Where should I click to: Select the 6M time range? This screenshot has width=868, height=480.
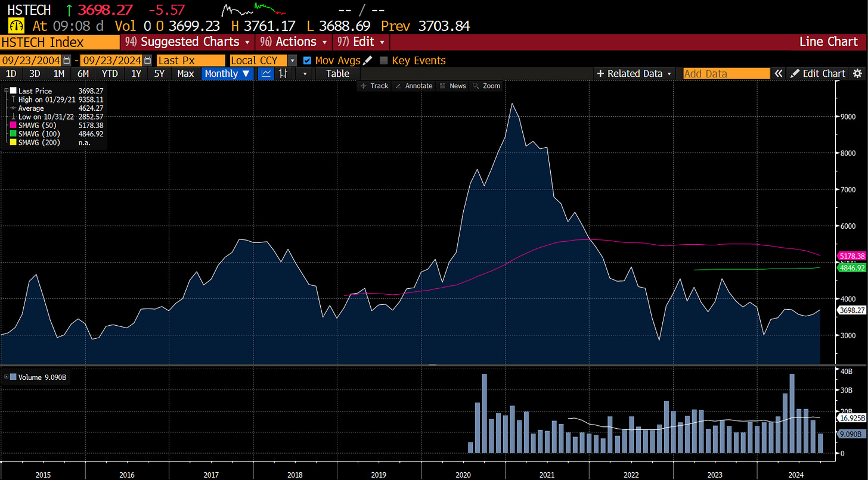pos(83,74)
